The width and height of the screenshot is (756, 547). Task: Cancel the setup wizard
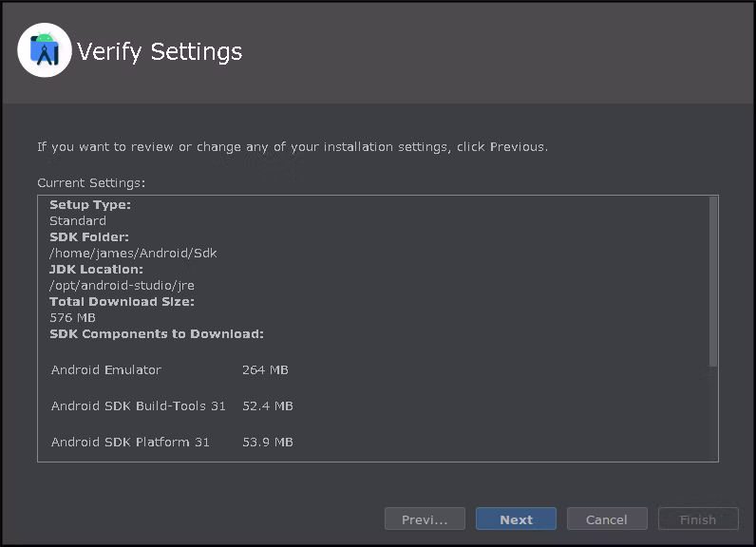607,519
